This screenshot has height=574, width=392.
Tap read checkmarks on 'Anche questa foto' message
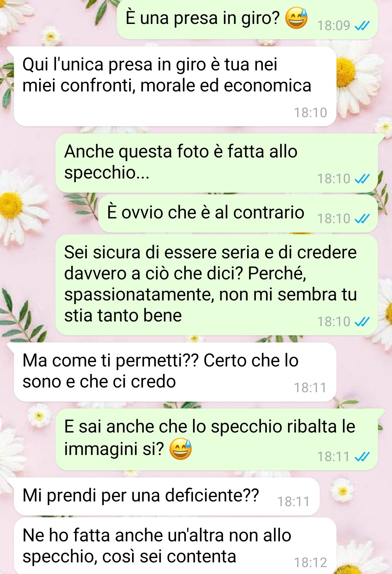tap(362, 179)
